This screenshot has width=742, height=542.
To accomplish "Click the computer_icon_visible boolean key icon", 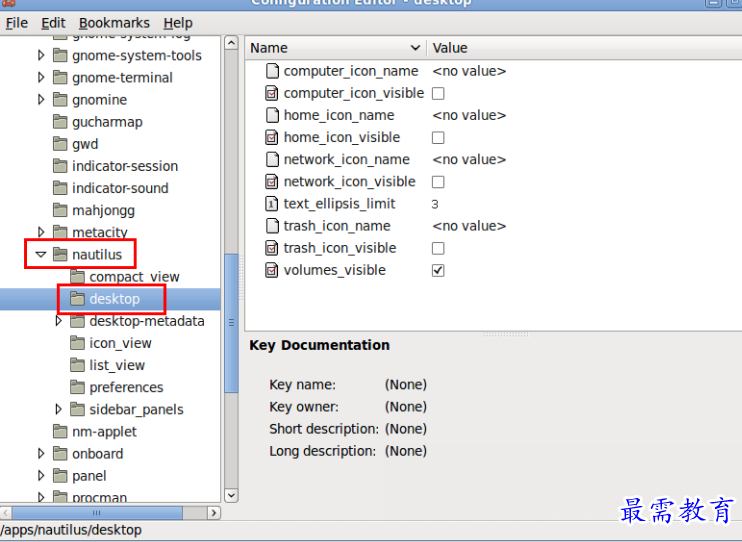I will (x=272, y=93).
